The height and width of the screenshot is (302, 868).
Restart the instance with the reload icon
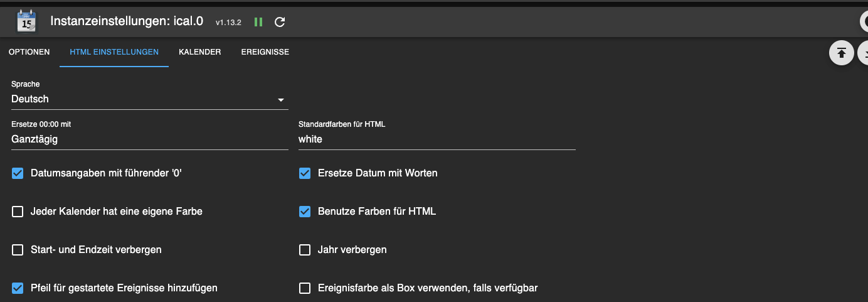tap(280, 22)
